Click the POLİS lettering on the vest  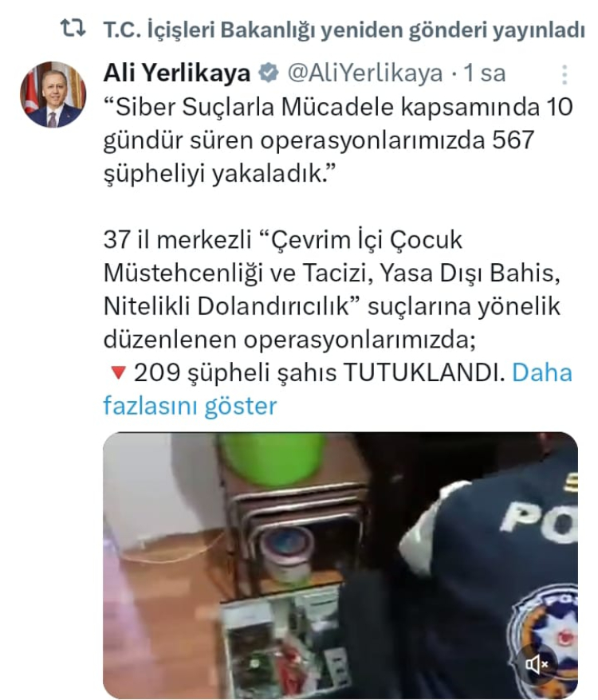tap(540, 521)
